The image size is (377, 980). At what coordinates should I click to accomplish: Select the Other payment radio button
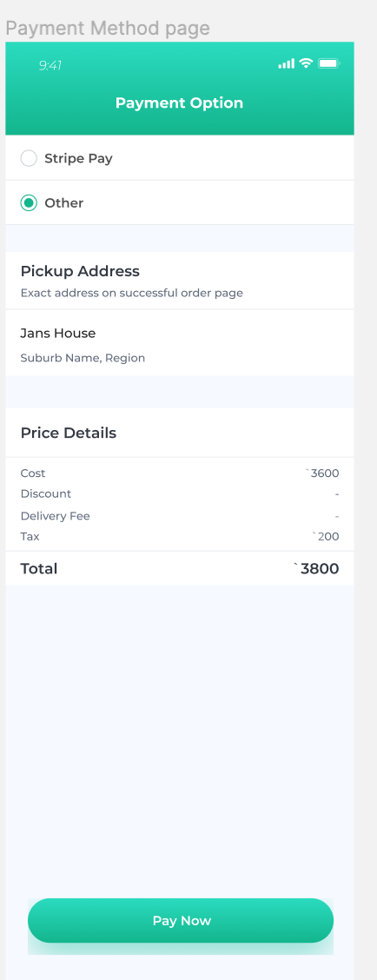pos(29,203)
